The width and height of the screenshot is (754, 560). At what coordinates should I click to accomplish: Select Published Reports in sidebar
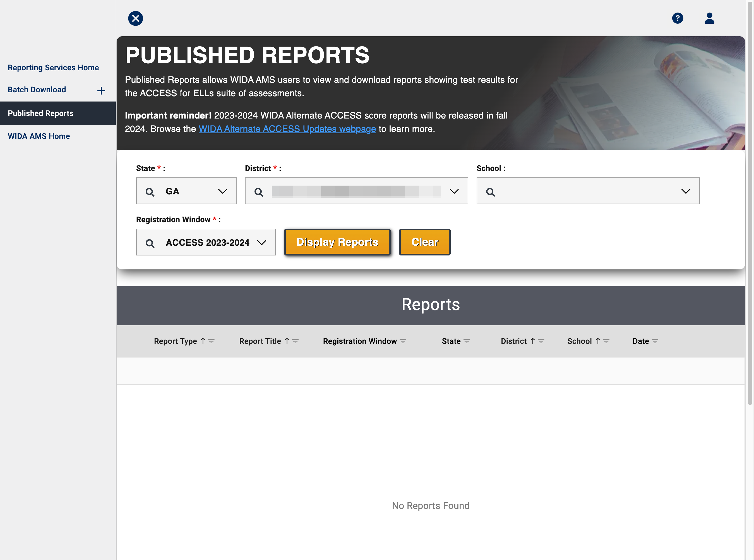(58, 113)
